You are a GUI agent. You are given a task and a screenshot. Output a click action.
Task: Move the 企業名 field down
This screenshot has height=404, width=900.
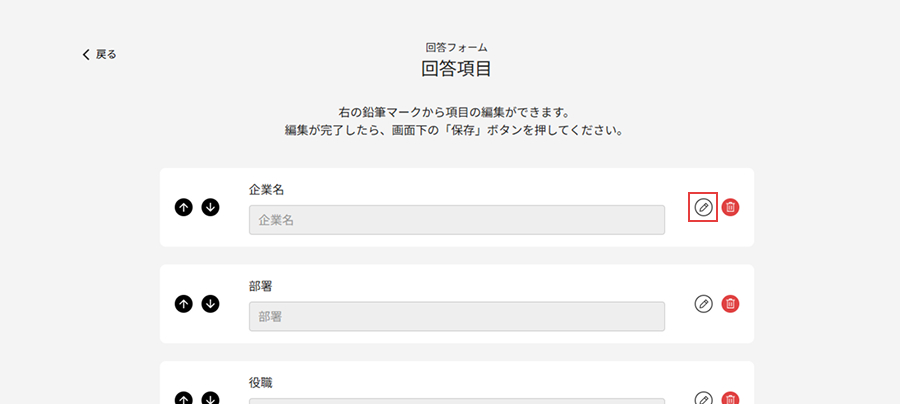(x=210, y=207)
